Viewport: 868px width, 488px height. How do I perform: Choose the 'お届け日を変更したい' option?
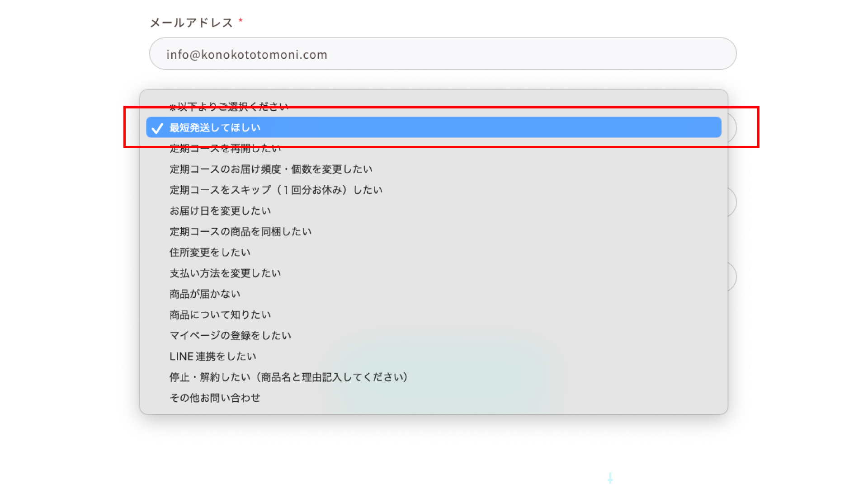pos(434,211)
